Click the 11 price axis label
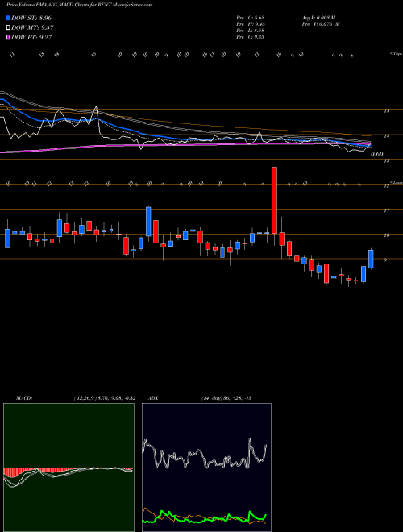The width and height of the screenshot is (403, 532). pyautogui.click(x=386, y=210)
